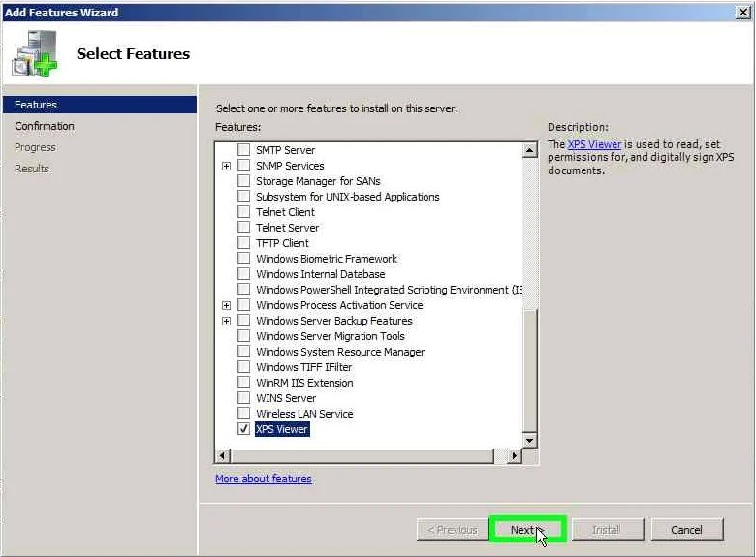Check Wireless LAN Service
The image size is (756, 557).
(244, 413)
